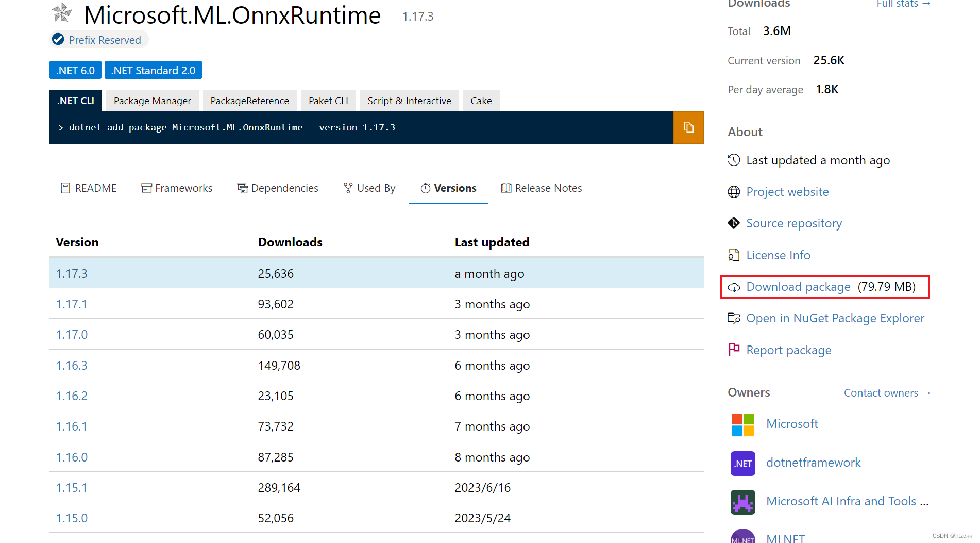Viewport: 980px width, 543px height.
Task: Open in NuGet Package Explorer
Action: coord(835,318)
